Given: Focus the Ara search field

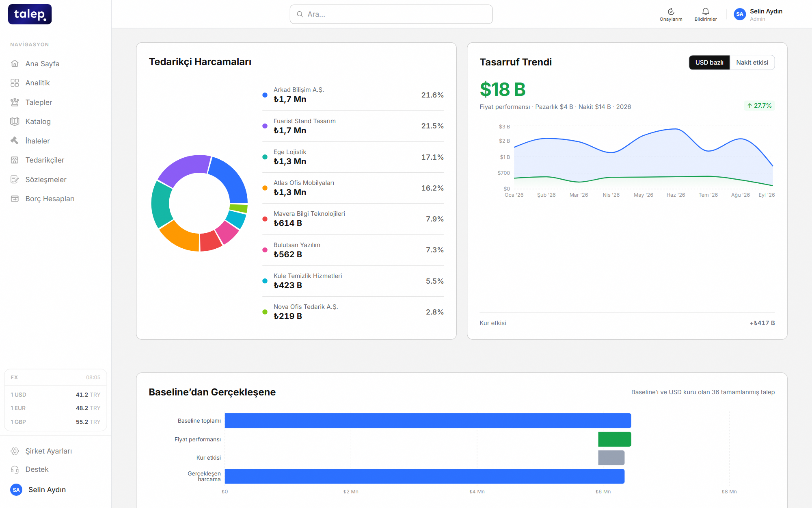Looking at the screenshot, I should (x=391, y=14).
